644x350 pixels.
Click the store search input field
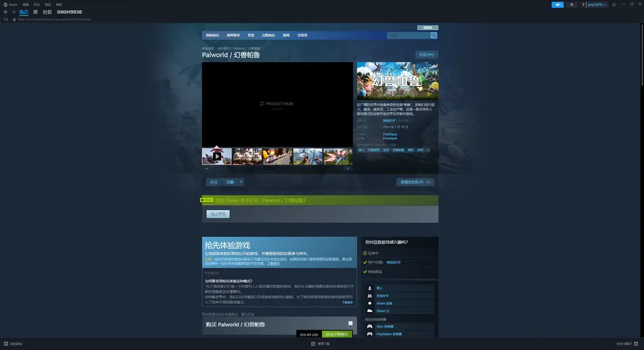tap(408, 35)
